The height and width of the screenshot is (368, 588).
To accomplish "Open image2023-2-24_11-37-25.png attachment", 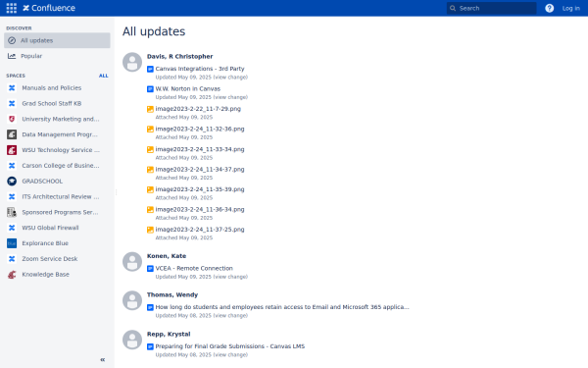I will pos(200,230).
